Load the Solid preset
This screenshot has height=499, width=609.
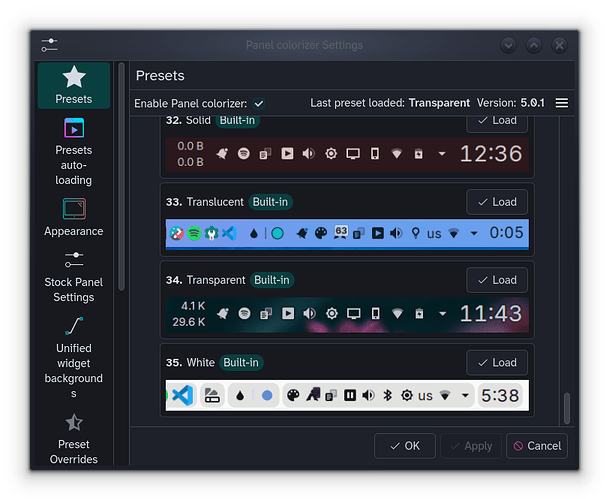pyautogui.click(x=496, y=120)
